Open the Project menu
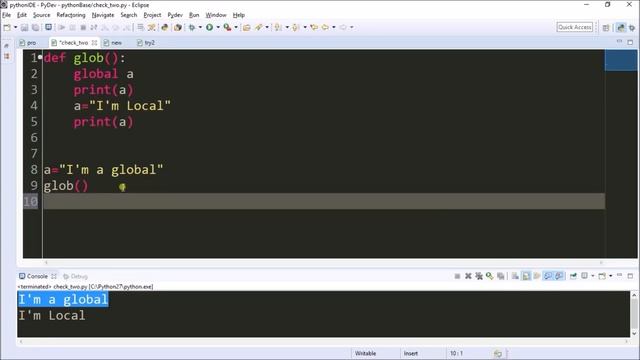This screenshot has width=640, height=360. click(x=152, y=15)
